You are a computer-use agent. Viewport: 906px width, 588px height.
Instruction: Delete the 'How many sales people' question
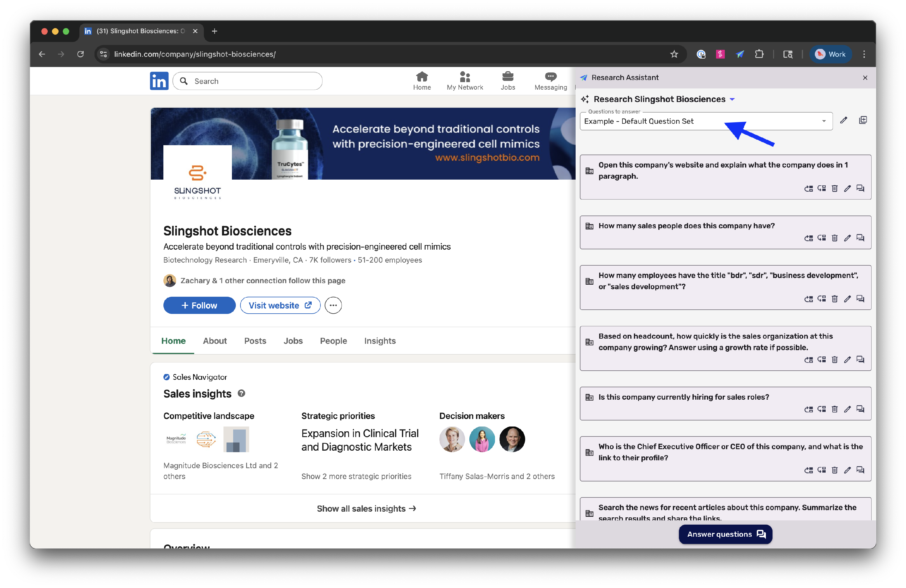[x=834, y=238]
